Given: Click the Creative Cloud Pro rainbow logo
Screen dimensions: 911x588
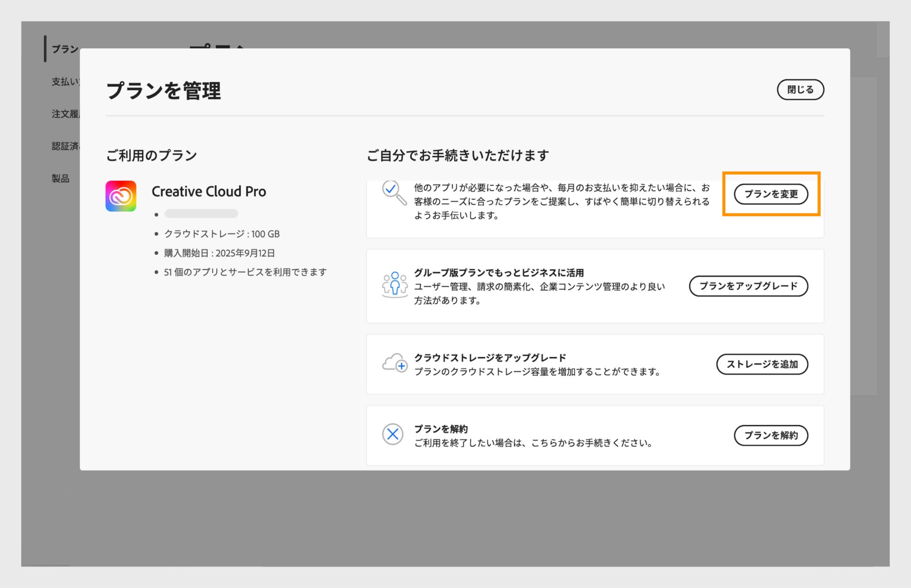Looking at the screenshot, I should 121,196.
